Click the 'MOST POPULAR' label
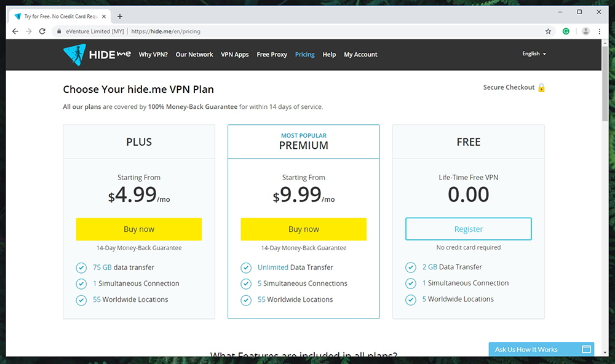This screenshot has height=364, width=615. 304,136
